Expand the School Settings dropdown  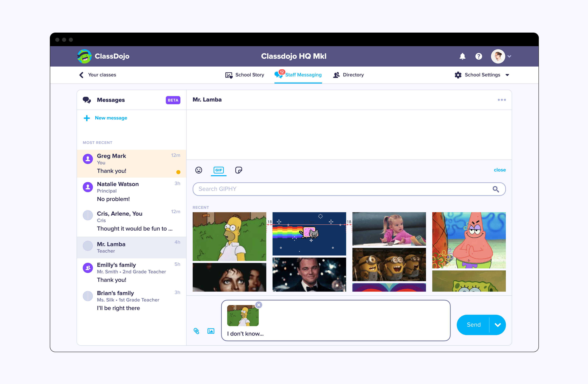482,75
